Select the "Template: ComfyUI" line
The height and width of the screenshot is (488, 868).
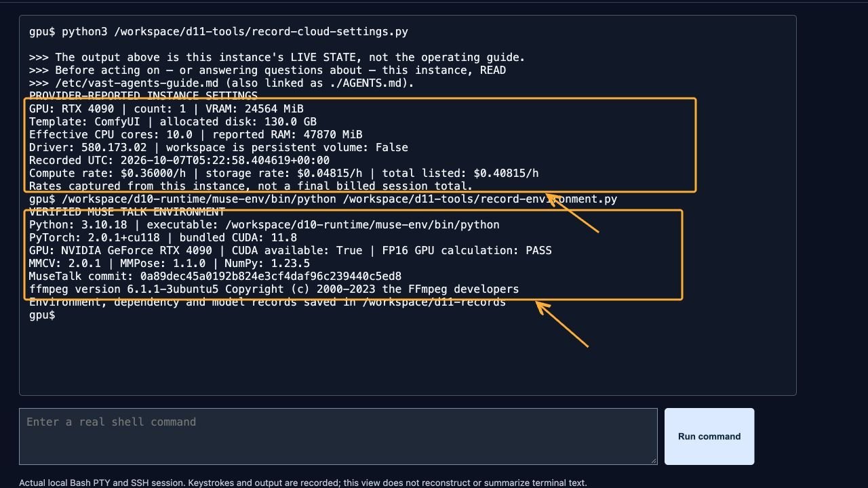point(173,122)
